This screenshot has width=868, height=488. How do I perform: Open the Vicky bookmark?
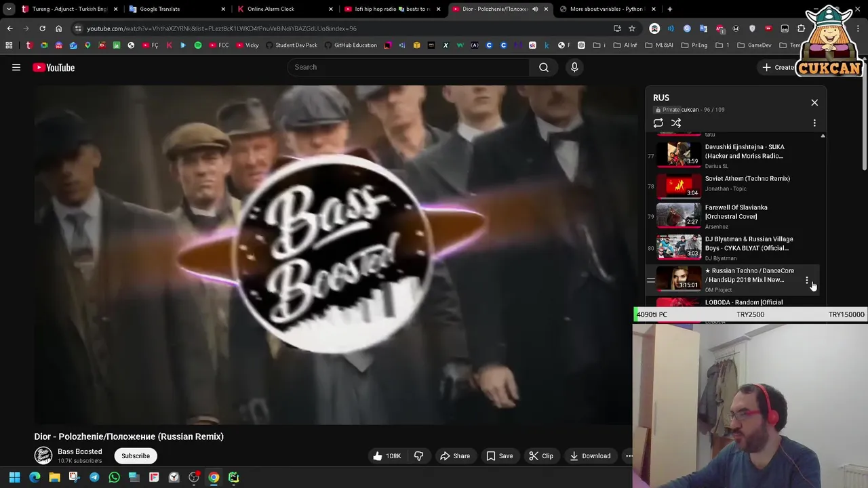248,45
